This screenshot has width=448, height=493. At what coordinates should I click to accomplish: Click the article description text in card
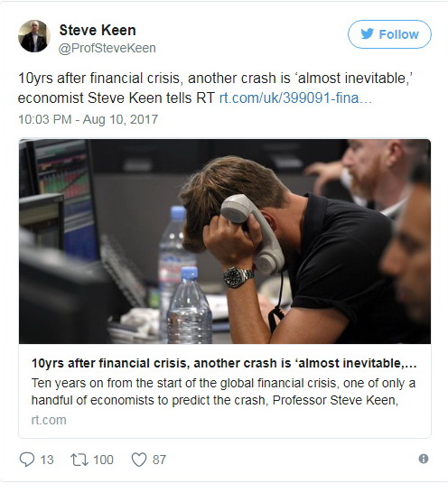click(x=223, y=392)
